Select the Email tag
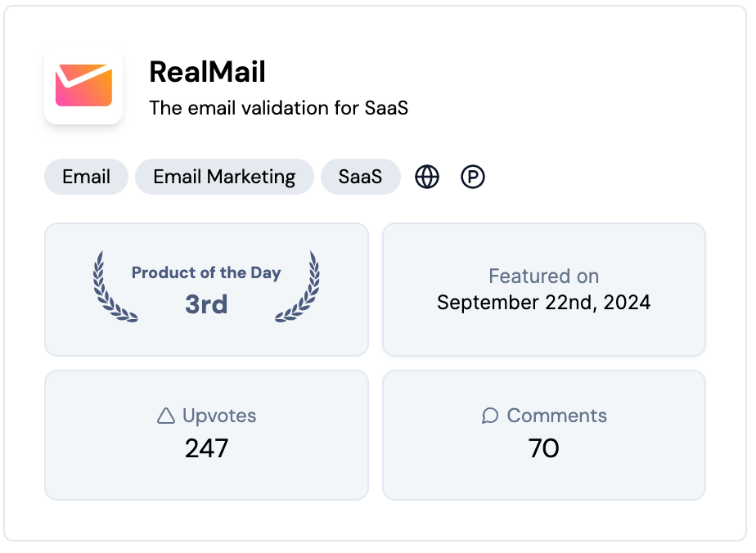This screenshot has width=756, height=553. [x=86, y=177]
